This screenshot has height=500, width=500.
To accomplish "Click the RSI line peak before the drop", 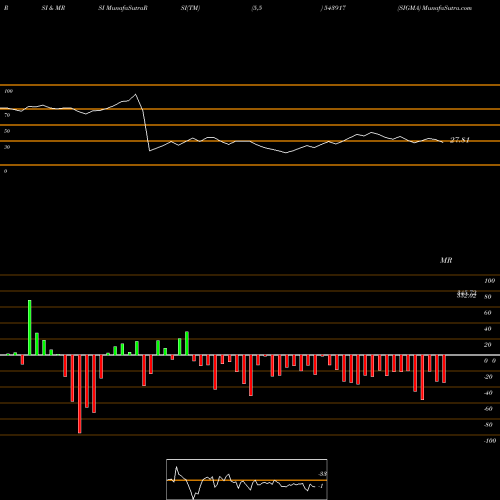I will pyautogui.click(x=135, y=95).
